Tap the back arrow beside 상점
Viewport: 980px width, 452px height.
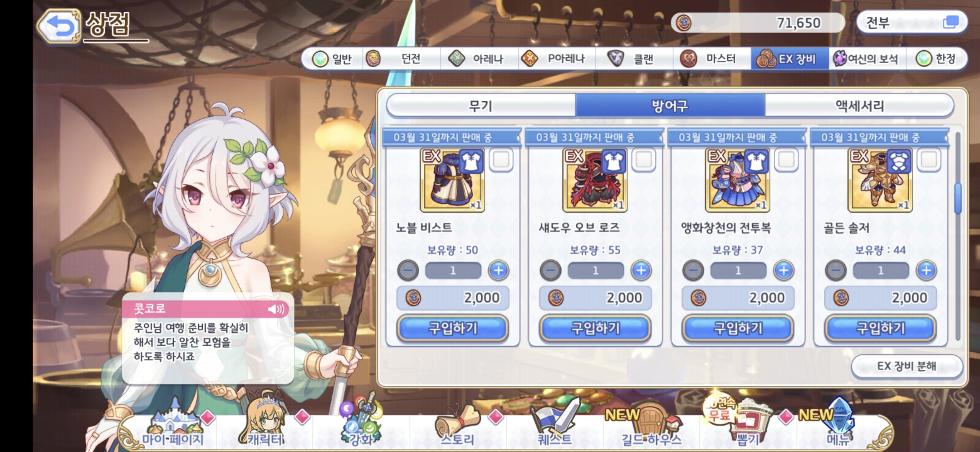pos(59,26)
